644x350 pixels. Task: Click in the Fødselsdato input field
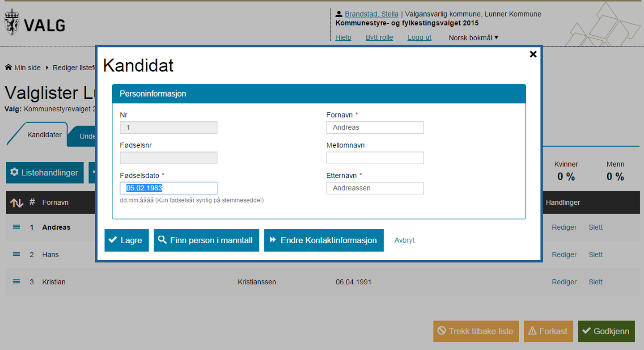[169, 188]
